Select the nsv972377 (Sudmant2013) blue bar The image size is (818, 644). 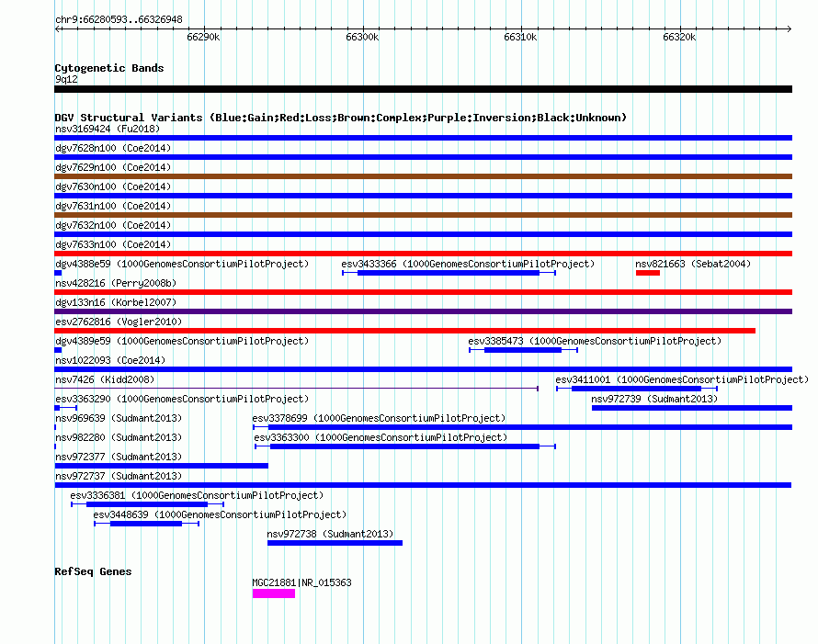coord(162,466)
